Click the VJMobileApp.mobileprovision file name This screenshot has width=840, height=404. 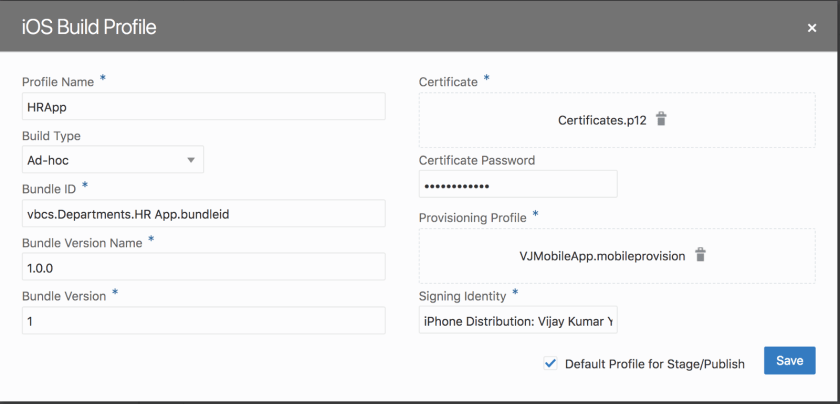coord(602,256)
